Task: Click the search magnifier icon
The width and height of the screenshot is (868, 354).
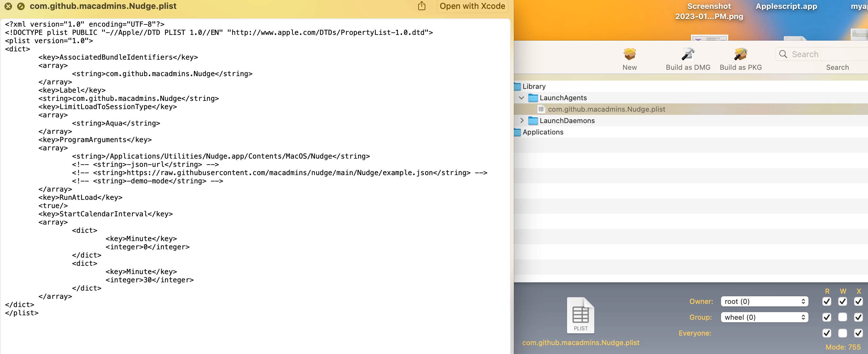Action: (783, 54)
